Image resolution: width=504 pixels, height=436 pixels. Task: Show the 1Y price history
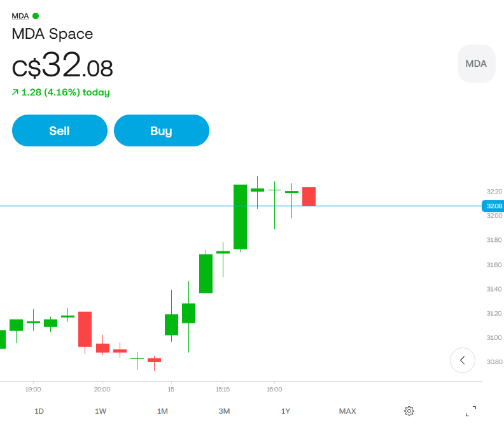coord(286,411)
